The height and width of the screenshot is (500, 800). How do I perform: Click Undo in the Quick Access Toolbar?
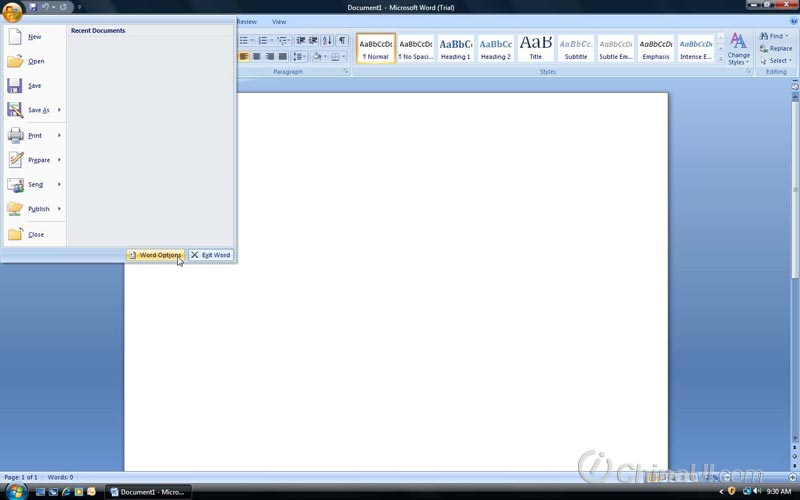click(46, 7)
